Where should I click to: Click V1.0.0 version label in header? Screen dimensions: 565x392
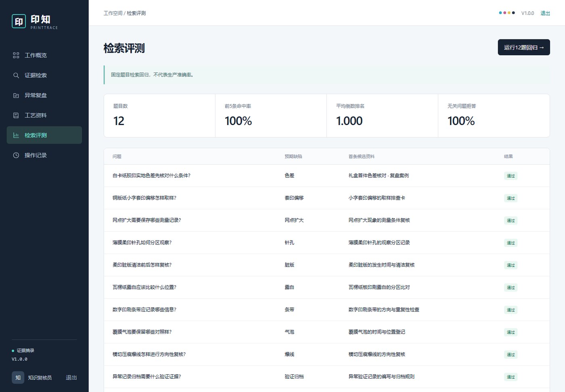[x=527, y=13]
